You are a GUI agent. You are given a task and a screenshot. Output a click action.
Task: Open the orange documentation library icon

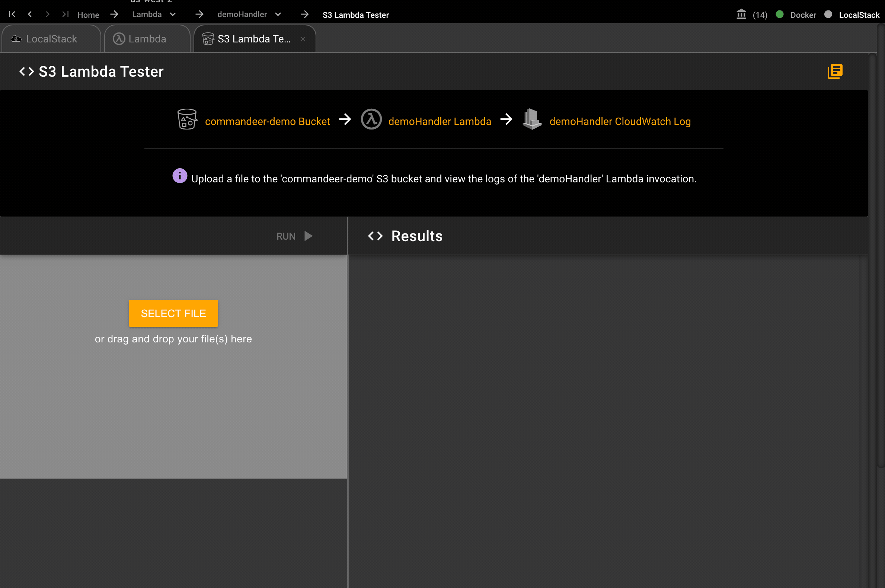pos(835,71)
